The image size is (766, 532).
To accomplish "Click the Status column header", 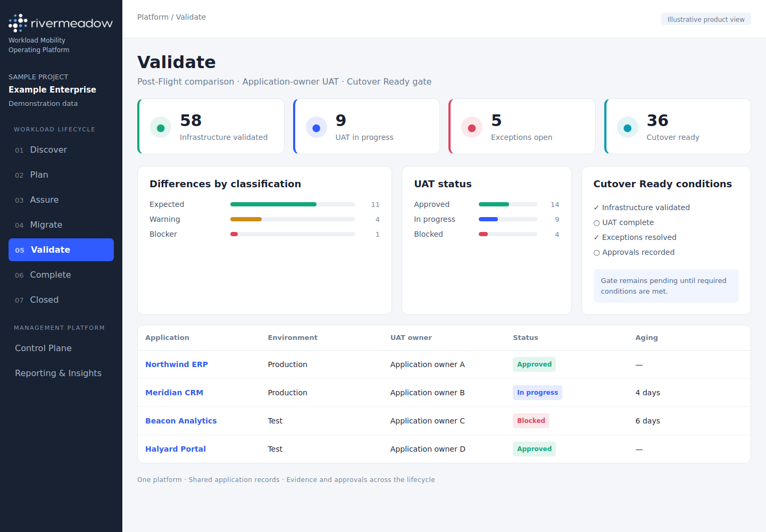I will click(x=526, y=338).
